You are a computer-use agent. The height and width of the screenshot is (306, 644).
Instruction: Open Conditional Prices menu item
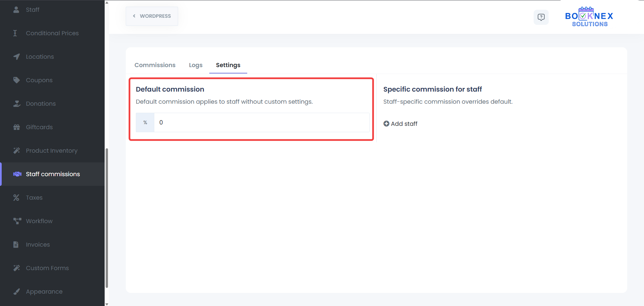[x=52, y=33]
